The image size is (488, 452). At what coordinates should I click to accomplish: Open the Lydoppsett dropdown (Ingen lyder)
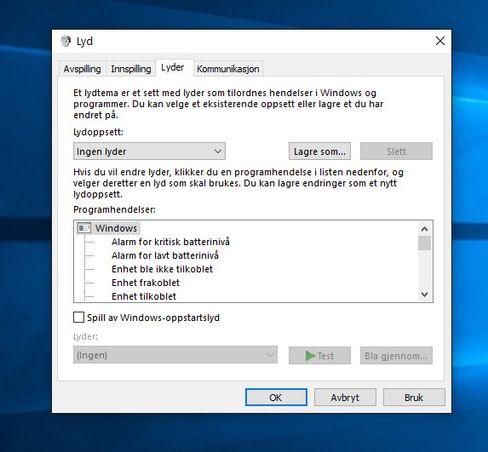149,151
